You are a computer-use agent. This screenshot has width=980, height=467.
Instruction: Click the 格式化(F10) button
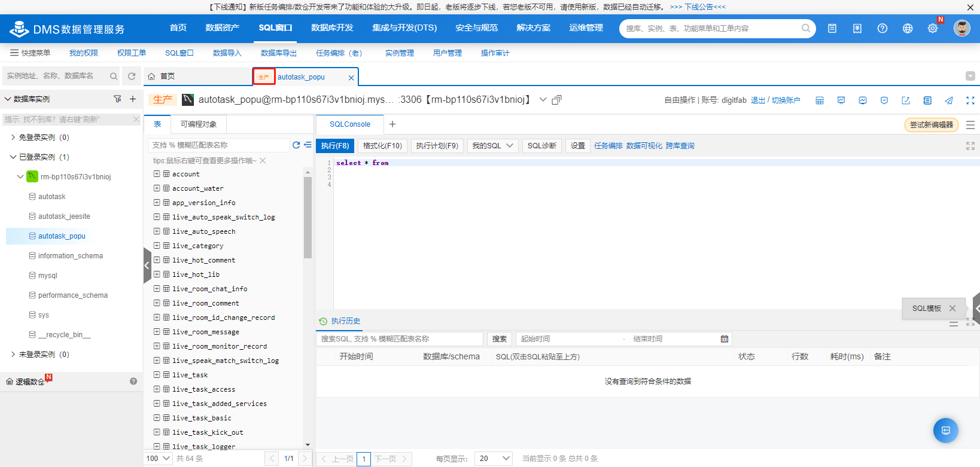(x=382, y=146)
